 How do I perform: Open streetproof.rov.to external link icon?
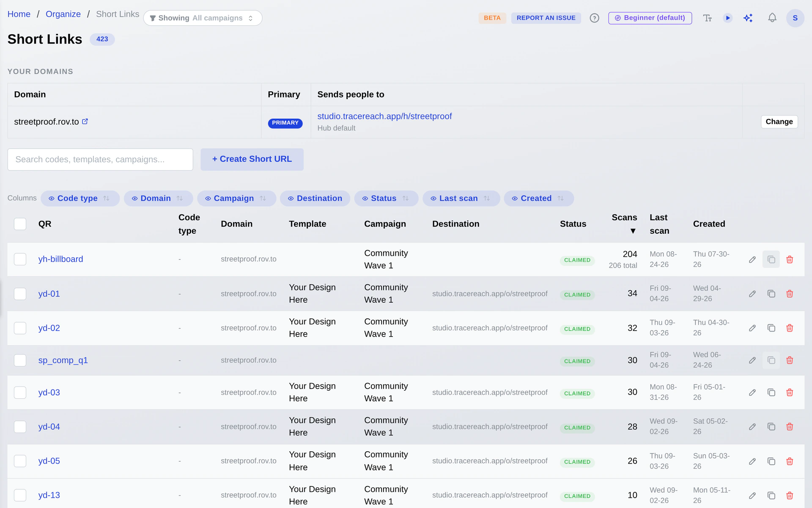click(x=85, y=121)
